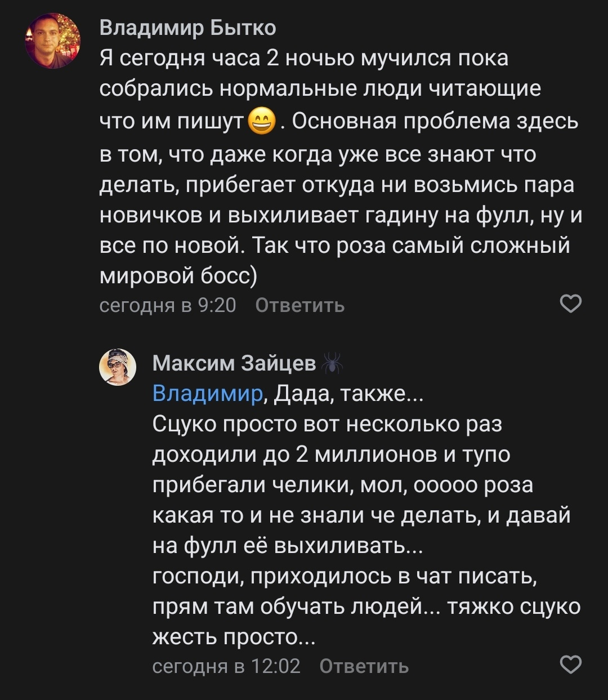Click the text 'Основная проблема здесь'
This screenshot has width=608, height=700.
(x=435, y=121)
